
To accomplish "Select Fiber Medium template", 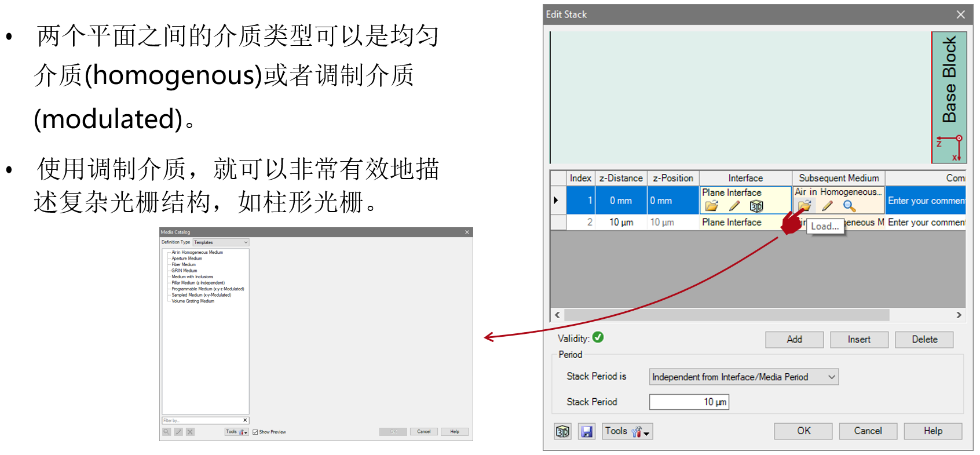I will point(184,264).
